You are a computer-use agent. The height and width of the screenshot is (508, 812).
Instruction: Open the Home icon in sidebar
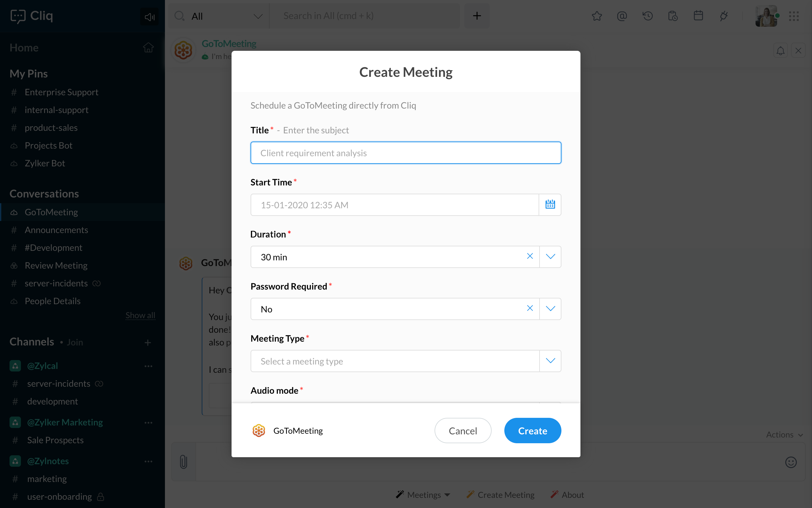point(148,48)
